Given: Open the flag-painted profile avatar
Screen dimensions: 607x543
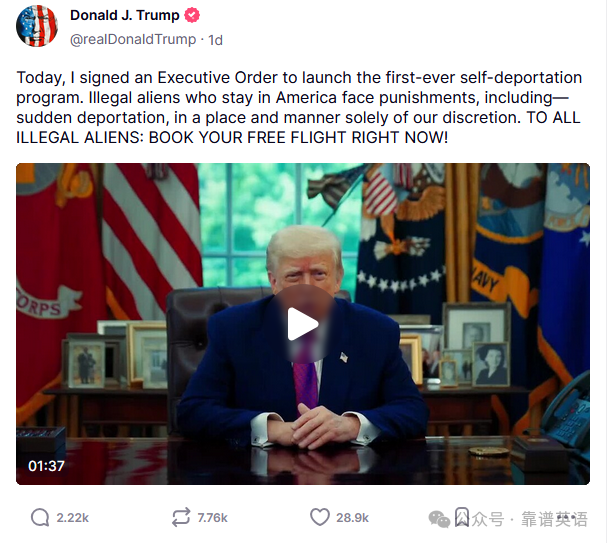Looking at the screenshot, I should [x=37, y=26].
